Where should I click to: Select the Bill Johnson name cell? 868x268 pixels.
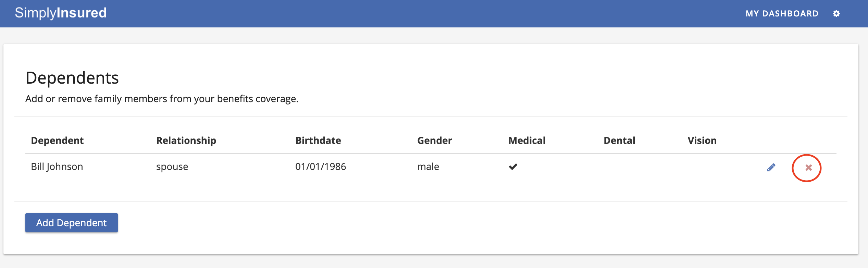point(57,167)
